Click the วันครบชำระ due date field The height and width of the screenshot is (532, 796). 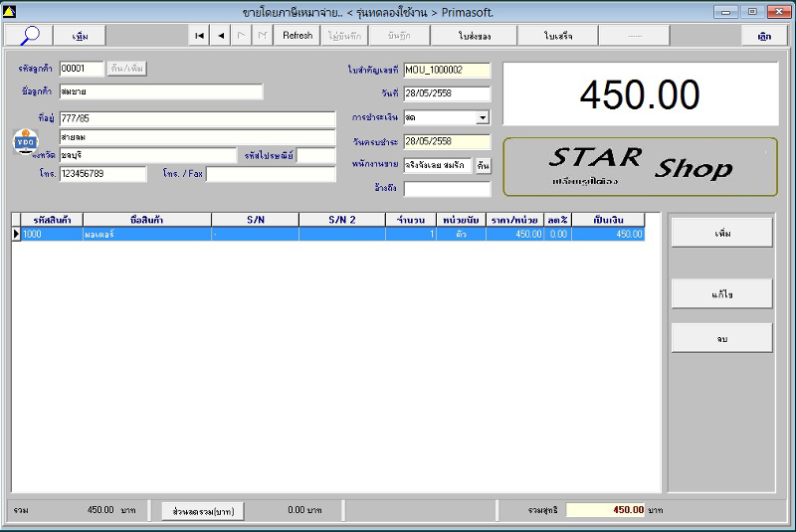[447, 141]
